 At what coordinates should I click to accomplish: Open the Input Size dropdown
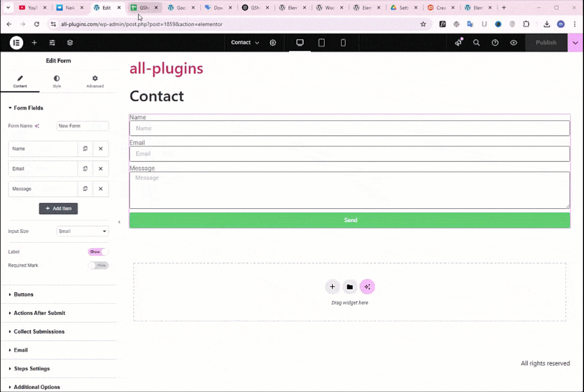82,232
